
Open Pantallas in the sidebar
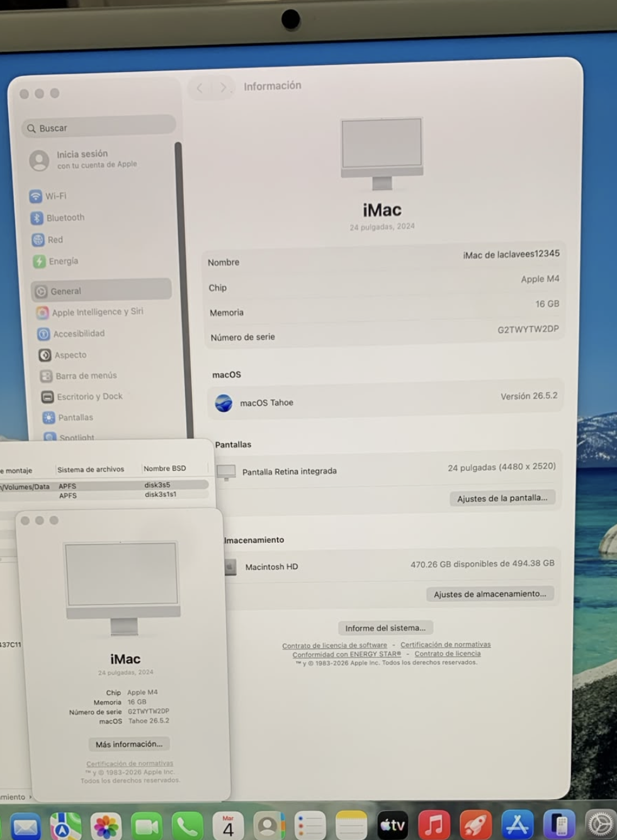tap(68, 417)
